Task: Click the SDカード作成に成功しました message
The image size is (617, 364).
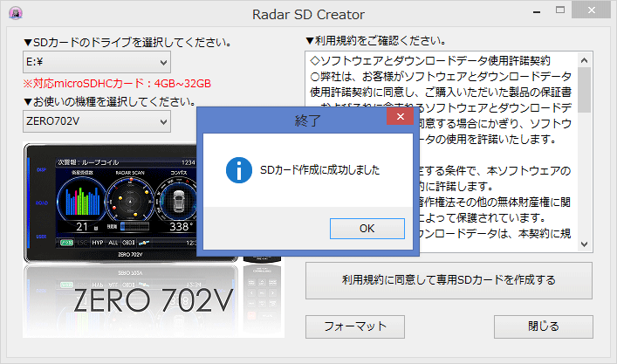Action: pyautogui.click(x=320, y=170)
